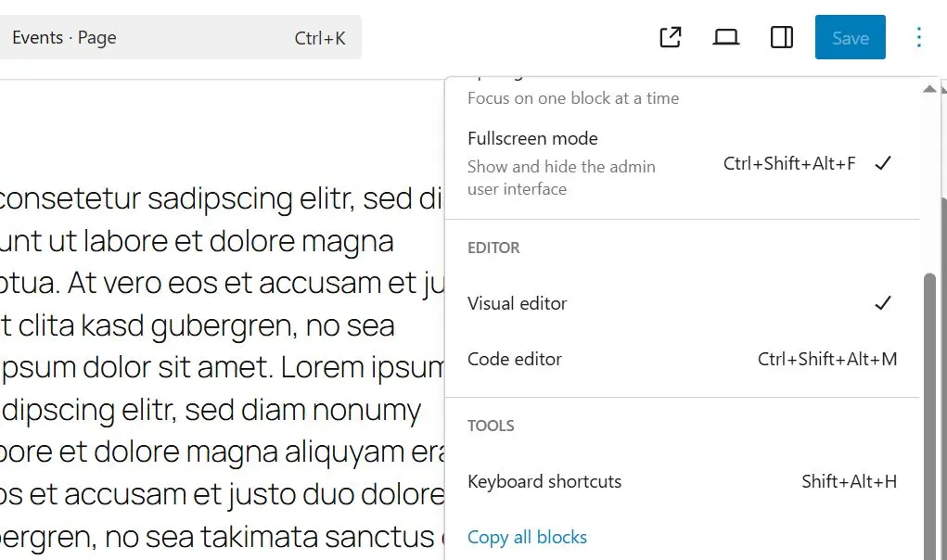
Task: Click the checkmark beside Visual editor
Action: pos(882,303)
